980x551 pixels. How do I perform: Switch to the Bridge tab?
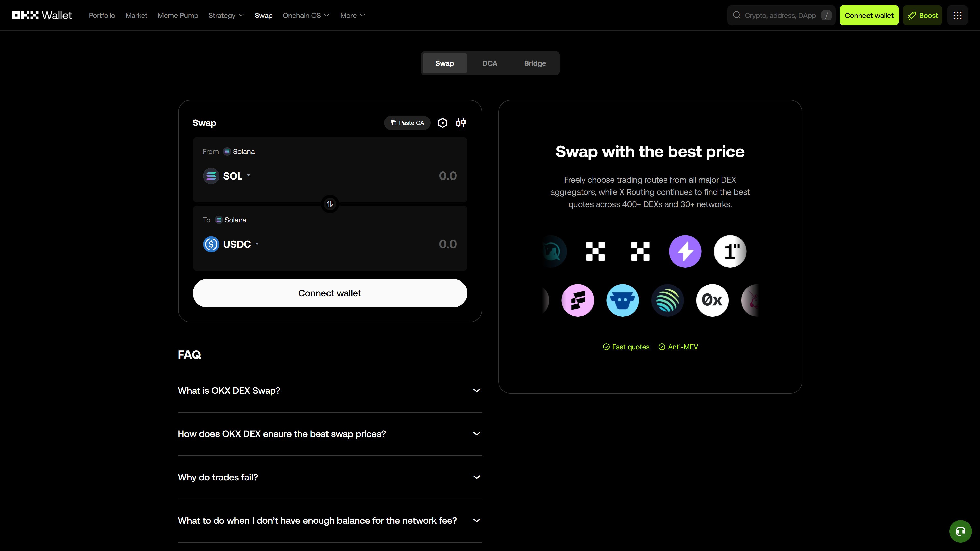click(535, 63)
